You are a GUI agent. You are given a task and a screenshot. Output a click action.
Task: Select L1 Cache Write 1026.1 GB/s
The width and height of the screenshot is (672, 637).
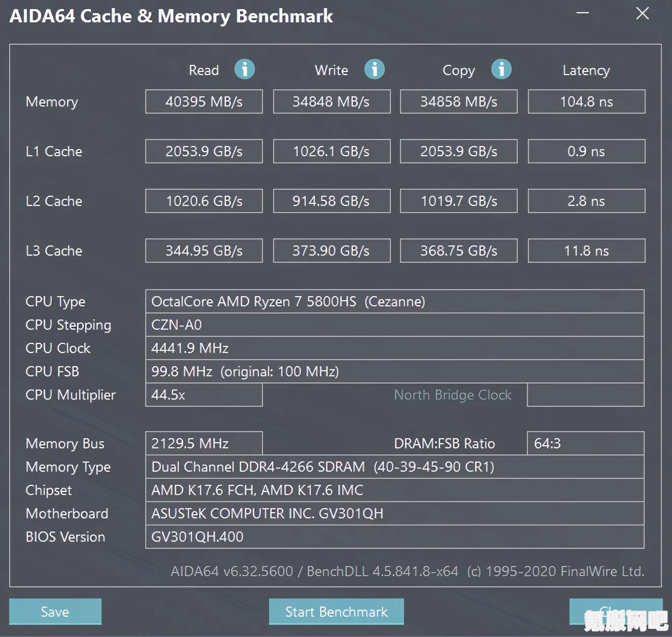332,151
